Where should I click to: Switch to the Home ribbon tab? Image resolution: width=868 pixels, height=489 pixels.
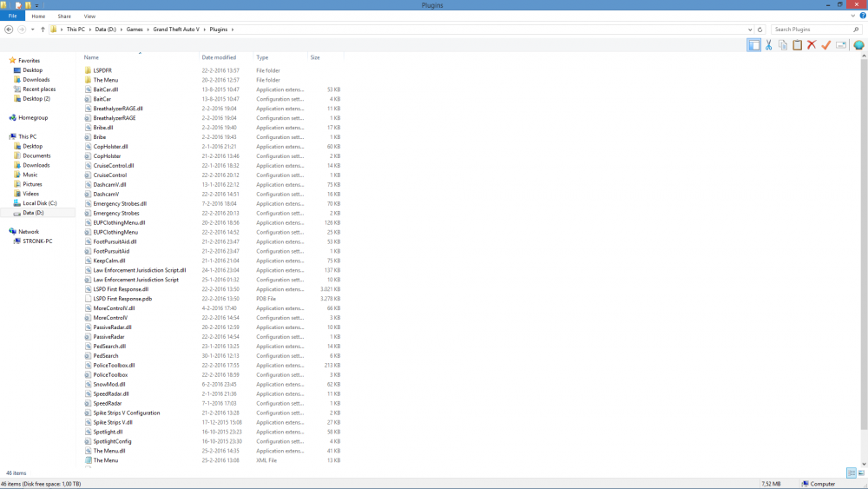[38, 16]
